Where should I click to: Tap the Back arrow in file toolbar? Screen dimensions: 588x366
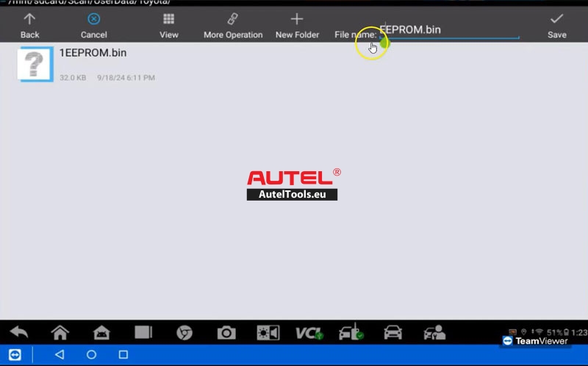[x=29, y=24]
